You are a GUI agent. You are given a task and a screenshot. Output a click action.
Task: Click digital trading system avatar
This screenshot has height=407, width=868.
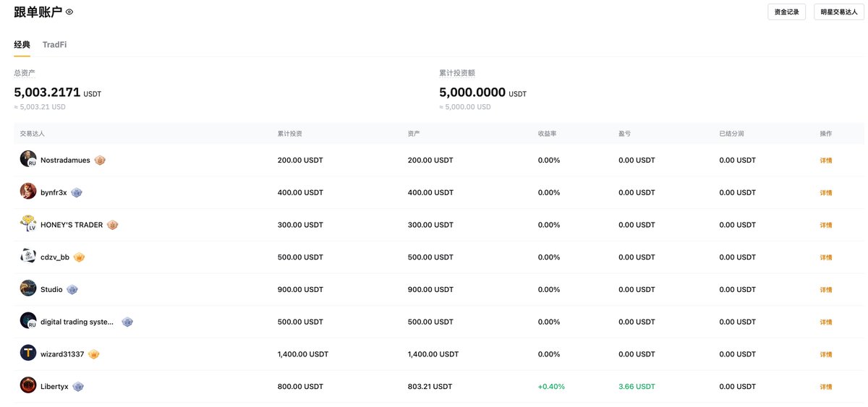(x=28, y=321)
